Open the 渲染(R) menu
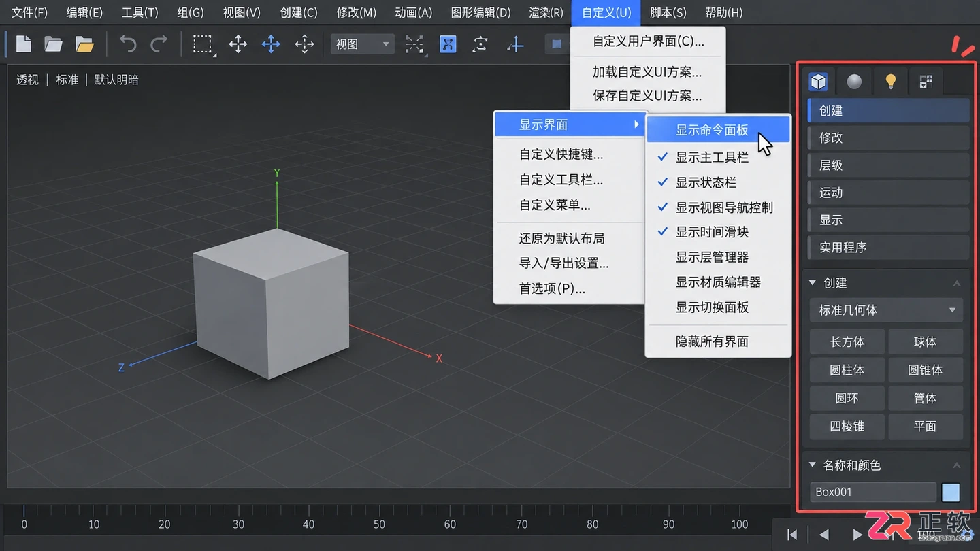This screenshot has width=980, height=551. tap(546, 12)
